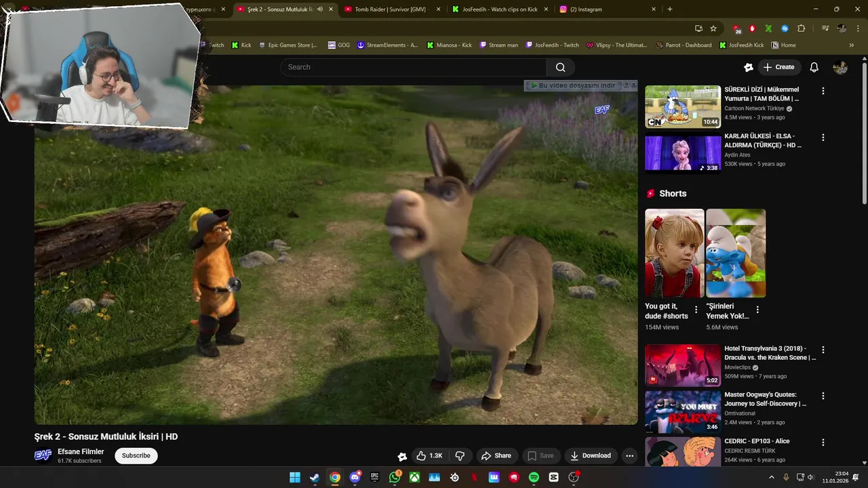
Task: Bookmark this page with star icon
Action: pyautogui.click(x=713, y=28)
